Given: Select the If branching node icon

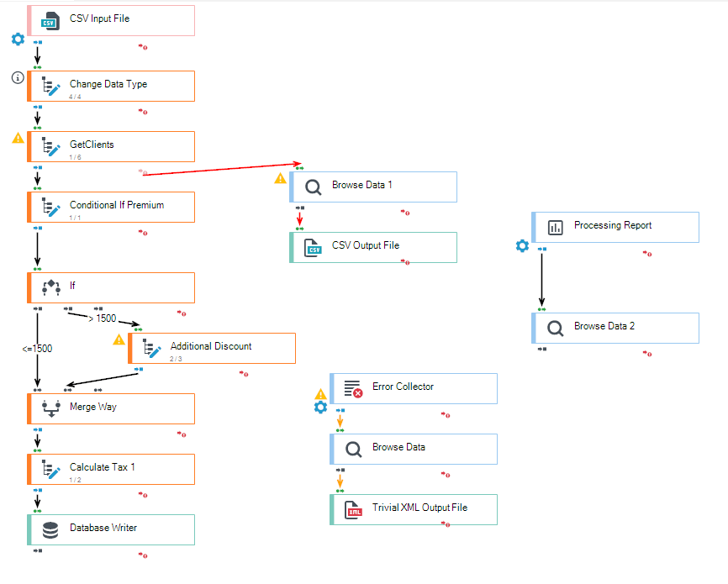Looking at the screenshot, I should point(51,287).
